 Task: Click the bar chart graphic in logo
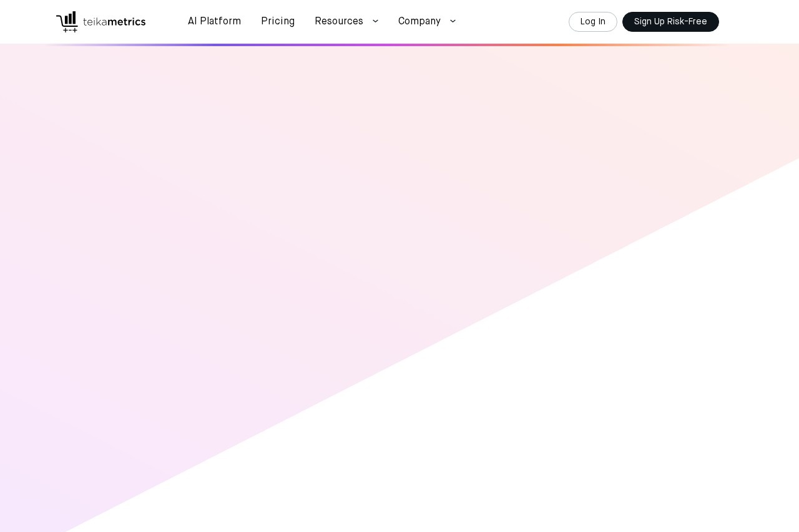[x=71, y=17]
